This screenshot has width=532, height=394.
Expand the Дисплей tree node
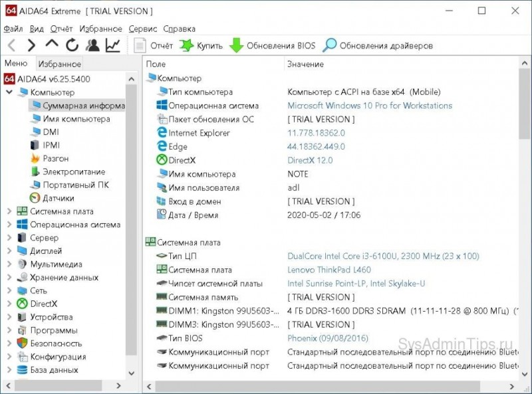(x=9, y=251)
